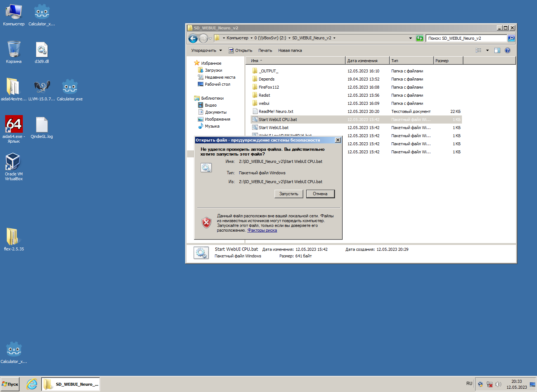Refresh the SD_WEBUI_Neuro_v2 folder view

pyautogui.click(x=420, y=38)
